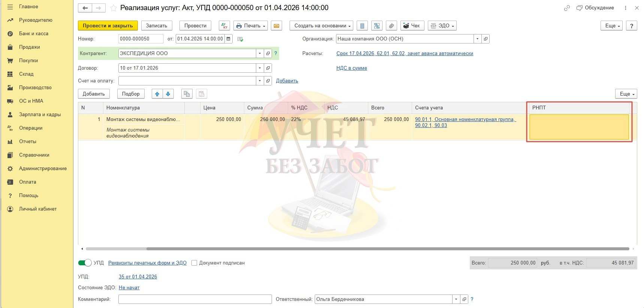Click the copy rows icon

tap(187, 94)
